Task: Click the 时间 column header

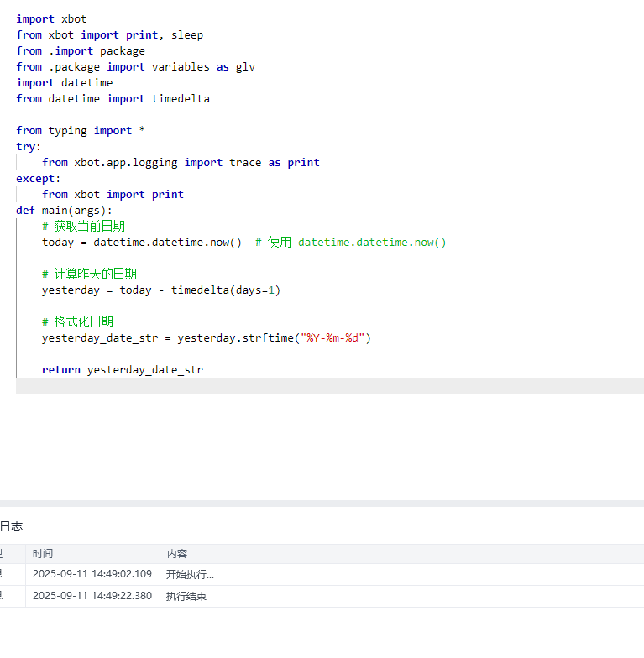Action: (x=43, y=554)
